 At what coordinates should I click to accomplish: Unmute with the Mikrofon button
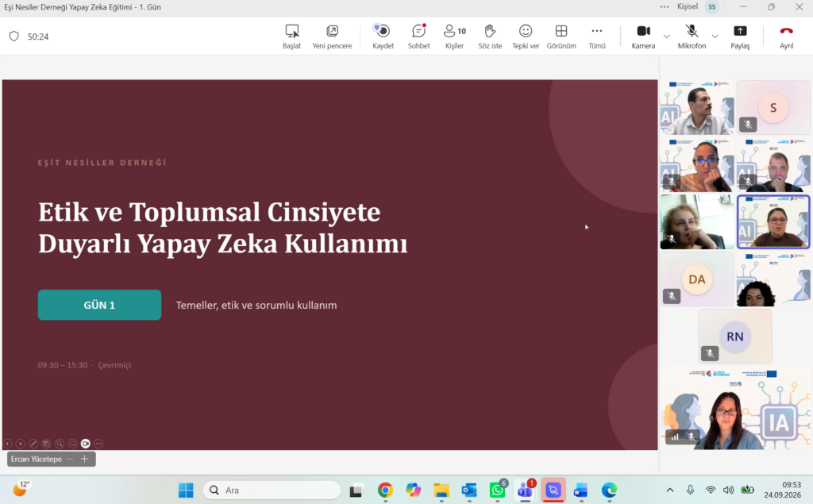692,37
